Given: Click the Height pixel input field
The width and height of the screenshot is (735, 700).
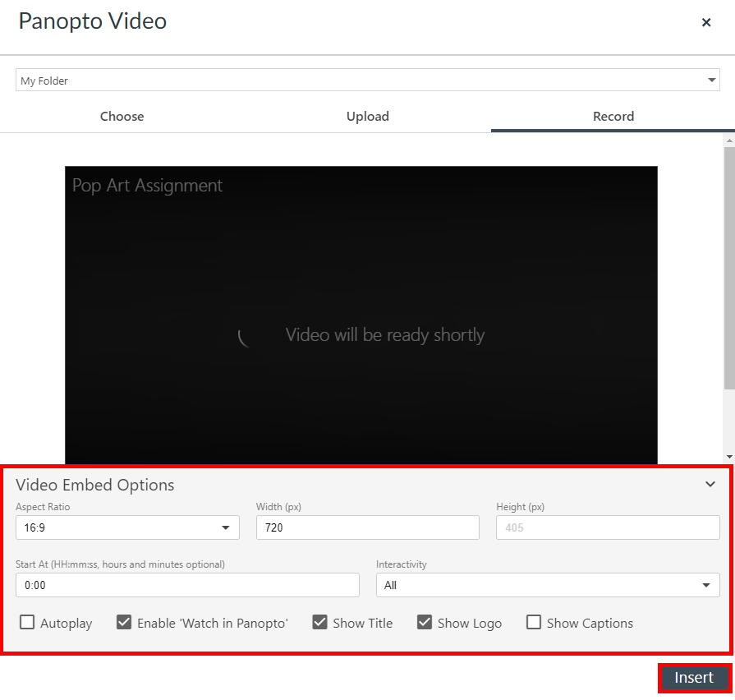Looking at the screenshot, I should (x=608, y=527).
